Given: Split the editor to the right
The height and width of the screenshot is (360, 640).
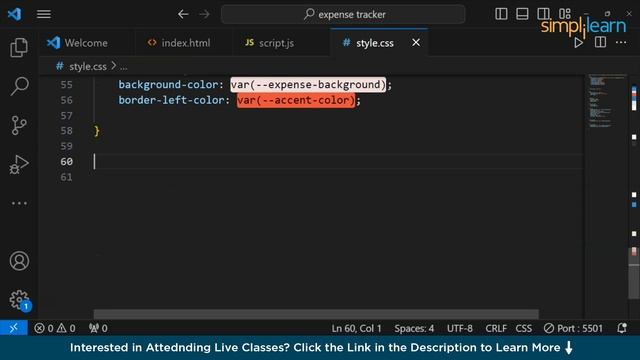Looking at the screenshot, I should point(600,42).
